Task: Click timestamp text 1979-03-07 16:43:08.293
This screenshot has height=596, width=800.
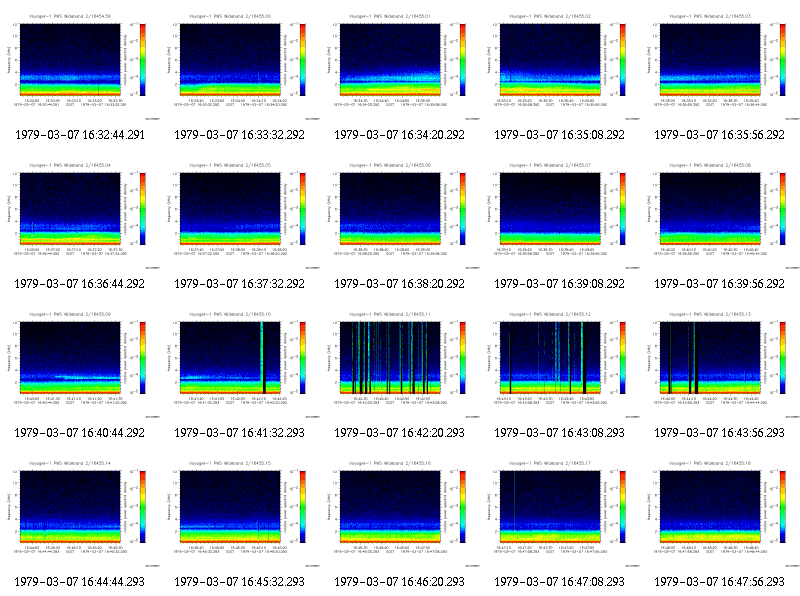Action: pos(560,433)
